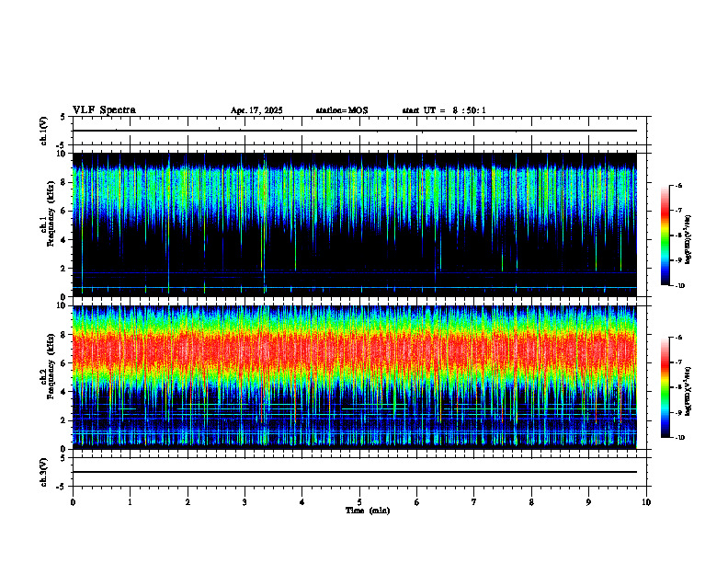Click time axis tick label "8"
Viewport: 728px width, 563px height.
point(531,502)
